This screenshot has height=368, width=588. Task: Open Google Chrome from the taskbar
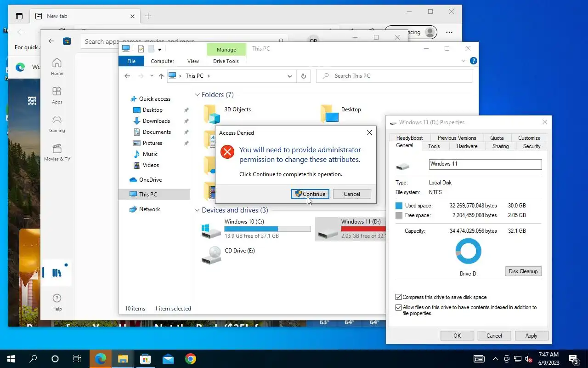pos(190,359)
